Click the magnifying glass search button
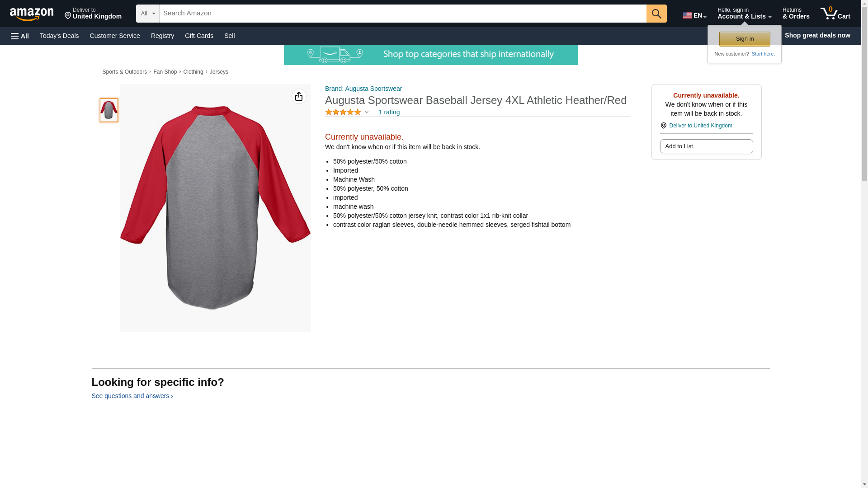Screen dimensions: 868x488 pyautogui.click(x=656, y=14)
